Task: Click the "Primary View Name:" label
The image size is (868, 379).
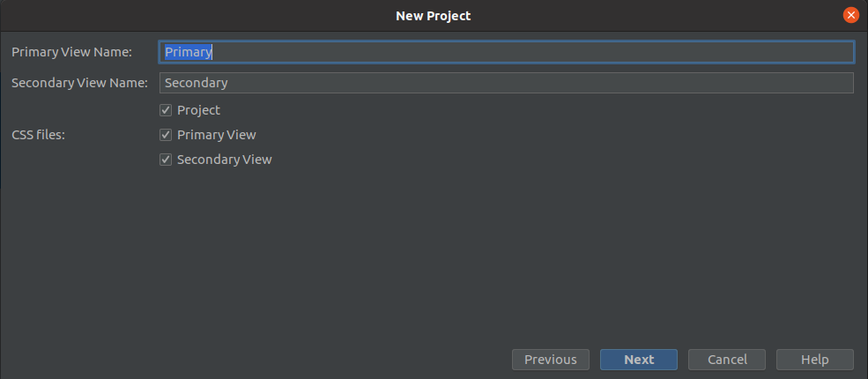Action: click(x=72, y=52)
